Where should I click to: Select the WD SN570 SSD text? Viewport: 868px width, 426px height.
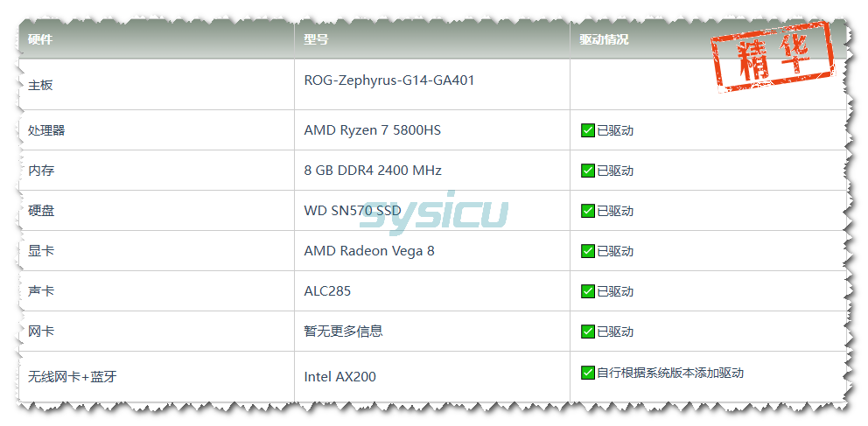(x=353, y=211)
